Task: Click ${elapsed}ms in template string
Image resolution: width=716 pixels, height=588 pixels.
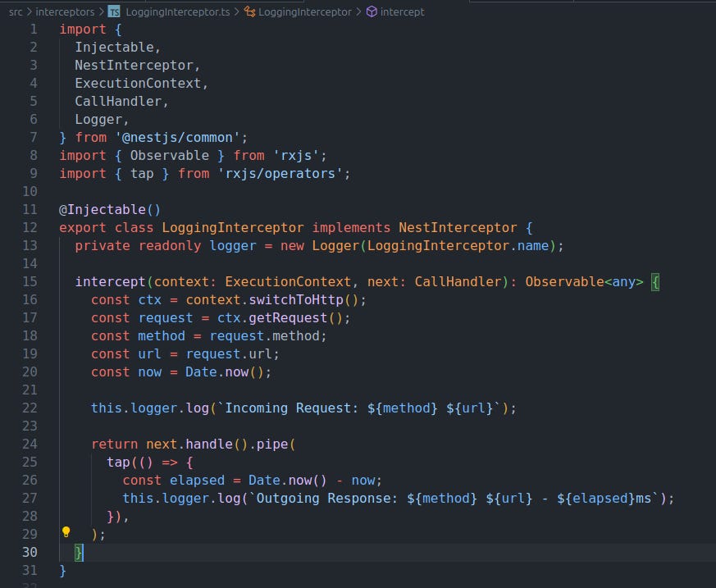Action: [604, 498]
